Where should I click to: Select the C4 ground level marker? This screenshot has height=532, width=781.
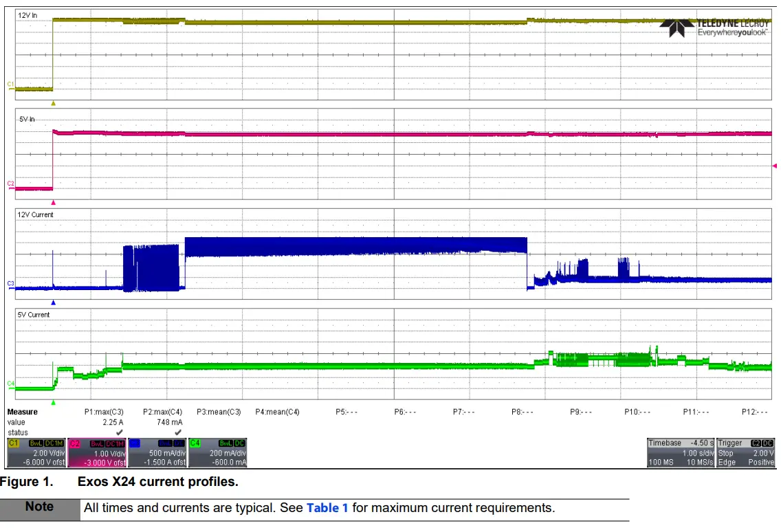pyautogui.click(x=10, y=383)
